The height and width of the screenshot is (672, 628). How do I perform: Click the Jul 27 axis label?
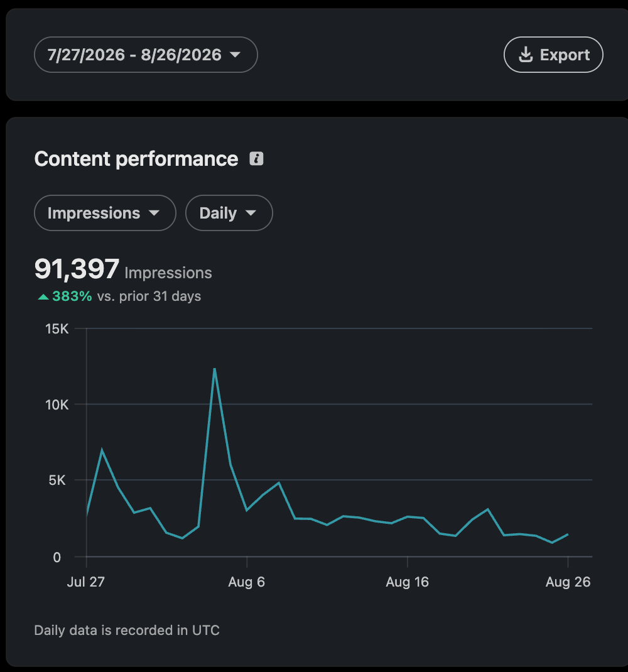86,582
